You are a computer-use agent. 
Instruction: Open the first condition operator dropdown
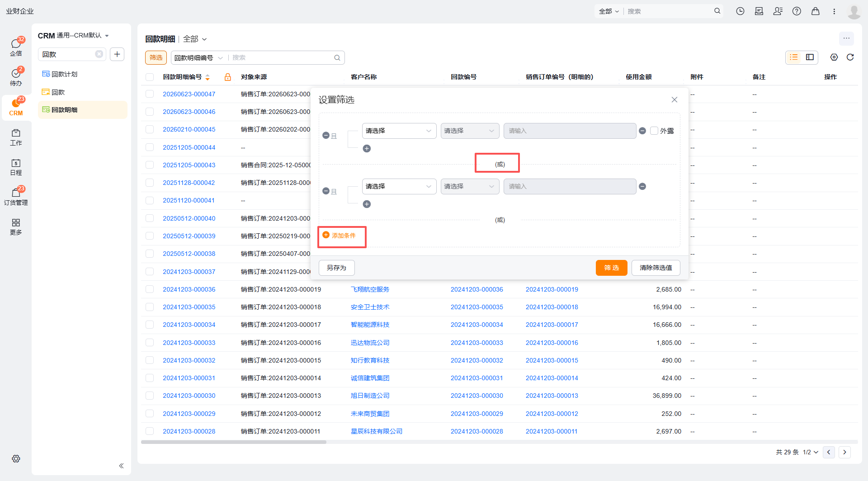pyautogui.click(x=470, y=131)
